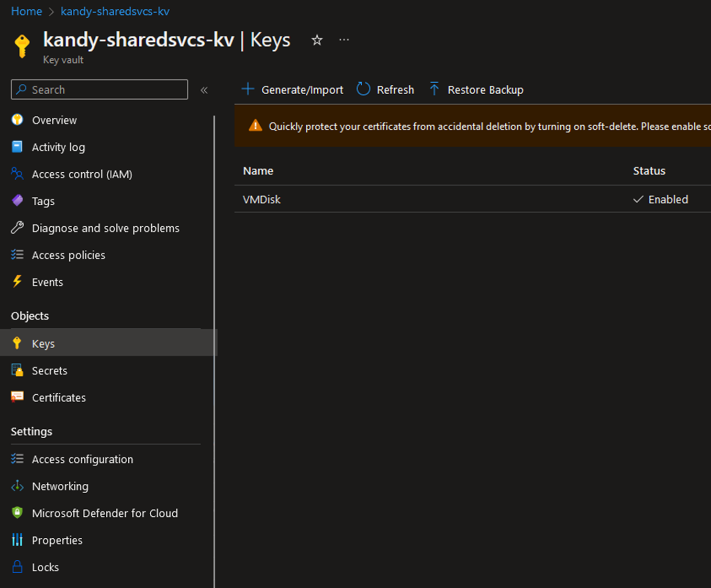This screenshot has height=588, width=711.
Task: Click the Restore Backup button
Action: pos(476,90)
